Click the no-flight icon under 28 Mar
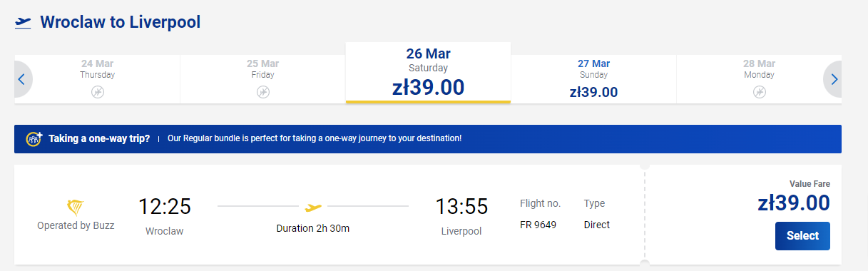 (760, 92)
